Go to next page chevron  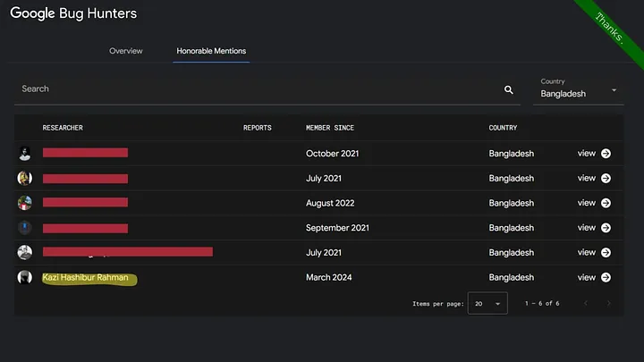[609, 303]
